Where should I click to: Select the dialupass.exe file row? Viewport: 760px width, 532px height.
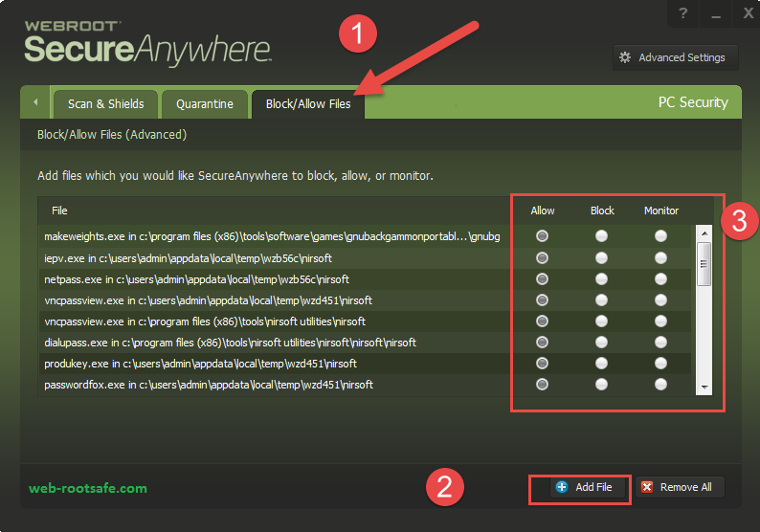point(365,343)
